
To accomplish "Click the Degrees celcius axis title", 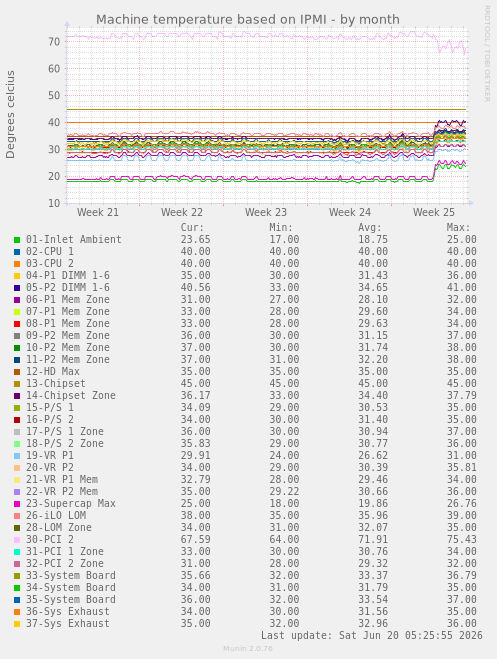I will (10, 114).
